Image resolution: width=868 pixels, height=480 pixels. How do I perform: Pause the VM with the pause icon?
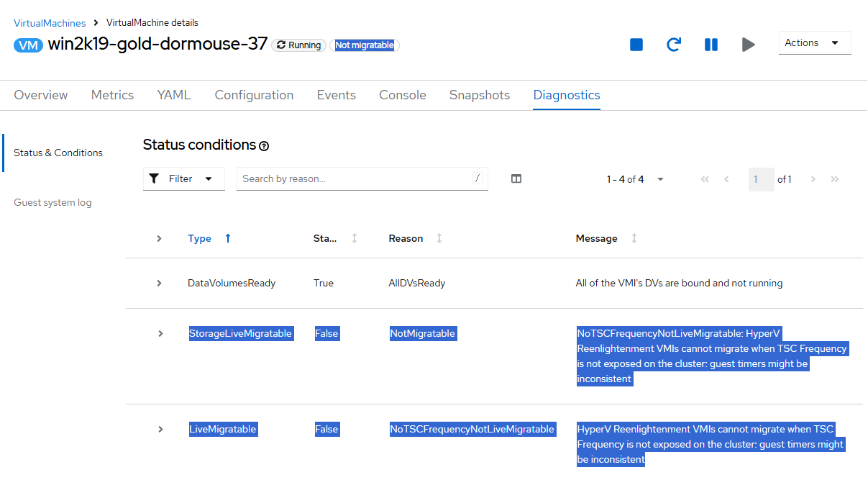point(711,45)
